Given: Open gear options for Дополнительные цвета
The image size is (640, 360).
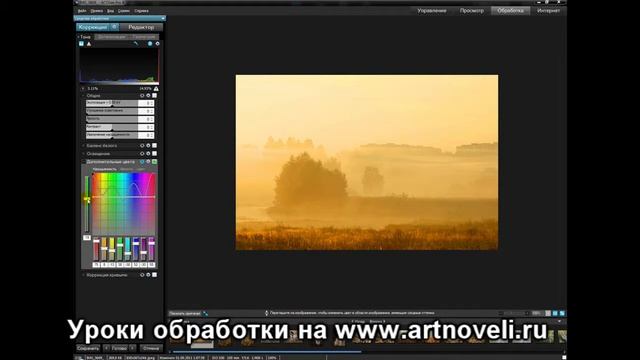Looking at the screenshot, I should 148,162.
